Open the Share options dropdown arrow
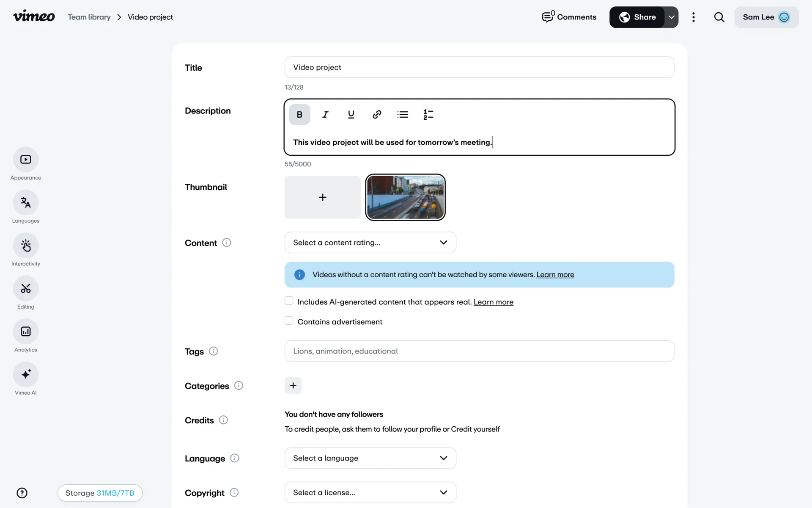 click(671, 17)
